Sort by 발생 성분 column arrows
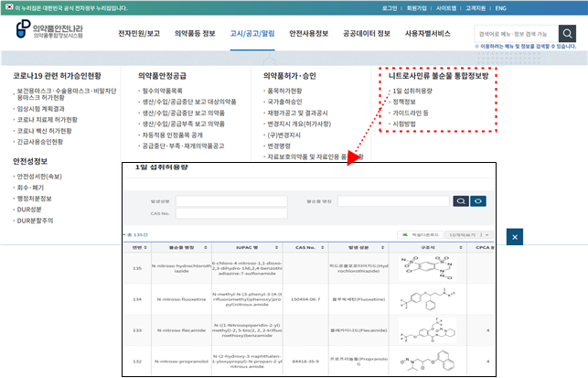The image size is (588, 378). click(x=382, y=248)
